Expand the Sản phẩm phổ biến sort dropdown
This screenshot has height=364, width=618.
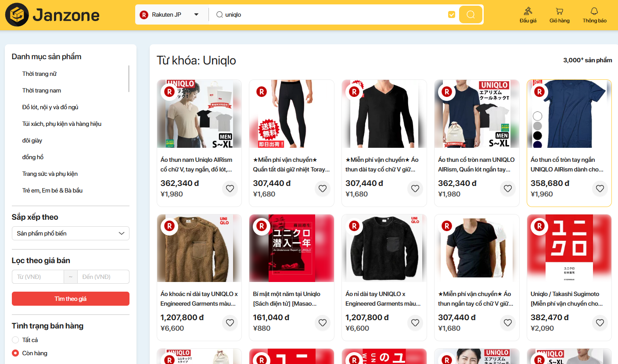pos(71,233)
